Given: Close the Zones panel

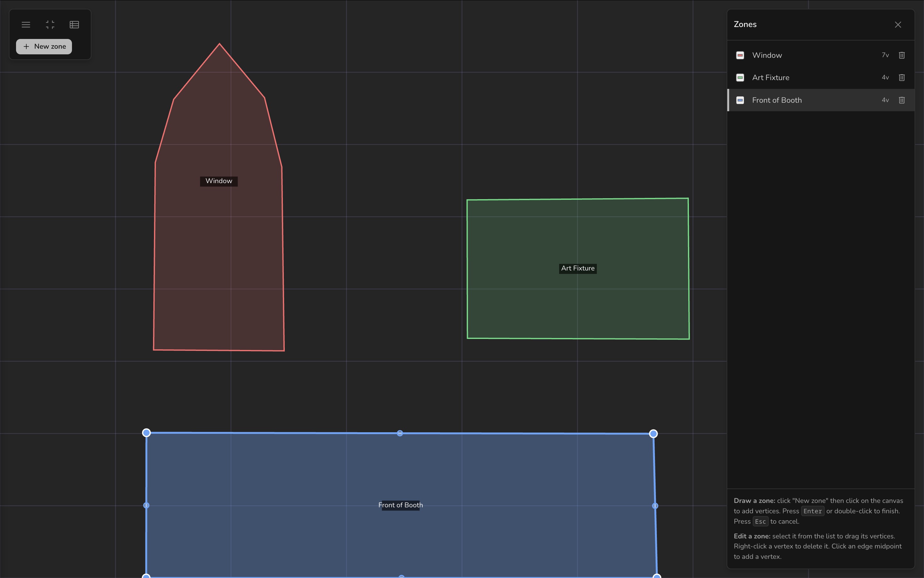Looking at the screenshot, I should [898, 25].
